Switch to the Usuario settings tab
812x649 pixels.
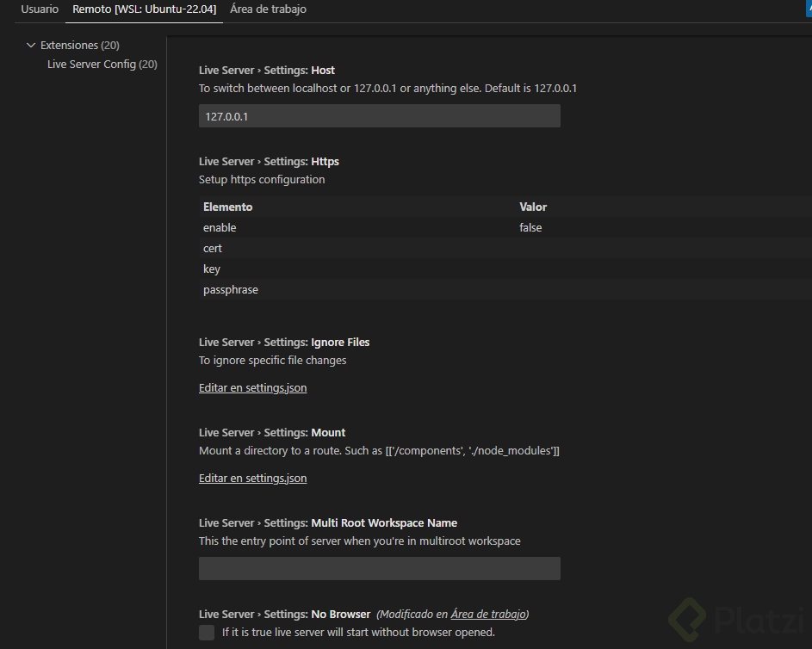click(x=40, y=9)
